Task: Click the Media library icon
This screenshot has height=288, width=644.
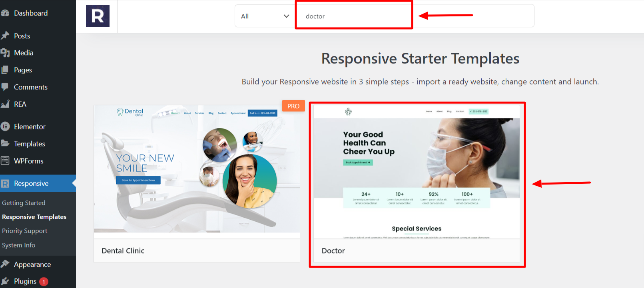Action: pyautogui.click(x=5, y=53)
